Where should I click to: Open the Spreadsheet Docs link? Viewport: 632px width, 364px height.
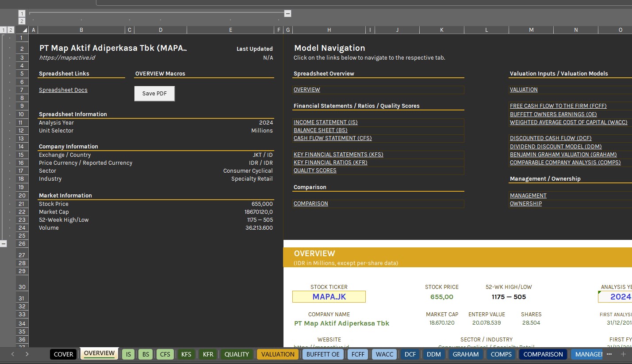click(x=63, y=89)
